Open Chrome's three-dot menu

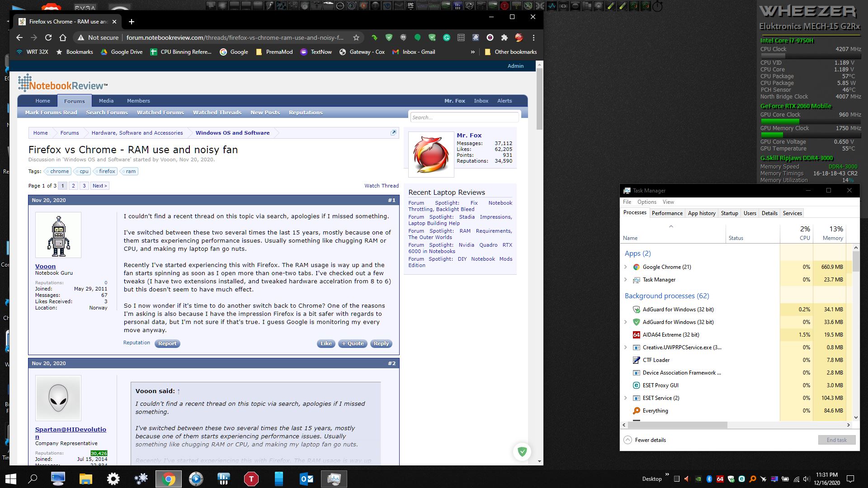point(533,38)
